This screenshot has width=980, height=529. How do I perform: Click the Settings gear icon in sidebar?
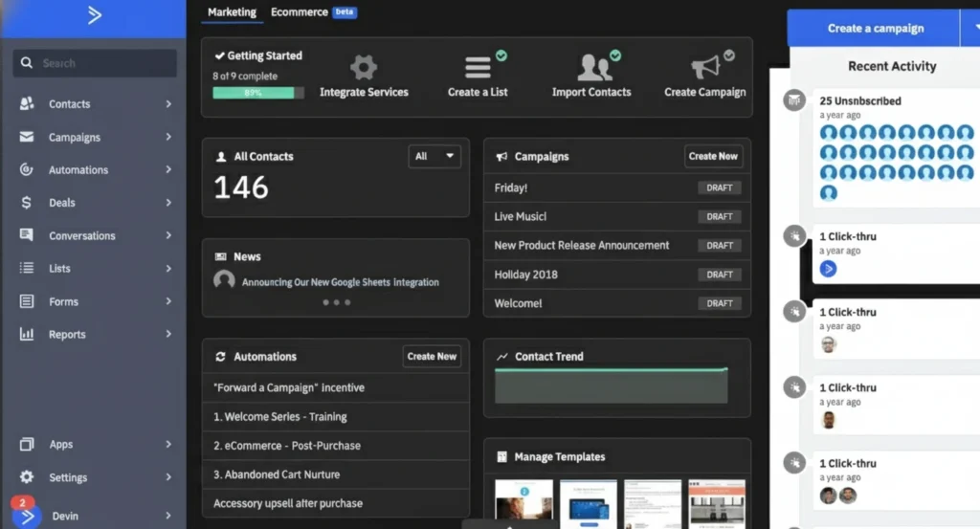click(26, 477)
